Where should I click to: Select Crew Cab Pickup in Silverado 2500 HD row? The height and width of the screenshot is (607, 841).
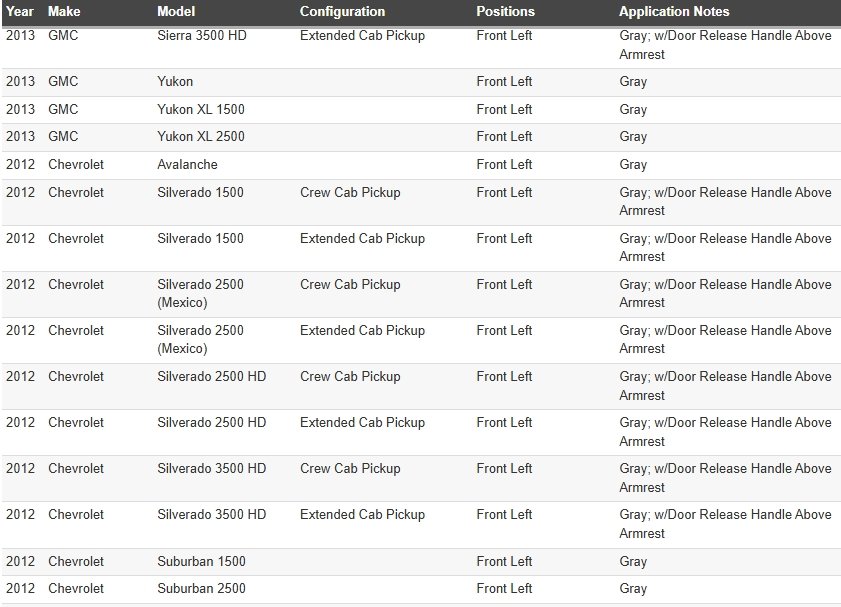[x=350, y=376]
